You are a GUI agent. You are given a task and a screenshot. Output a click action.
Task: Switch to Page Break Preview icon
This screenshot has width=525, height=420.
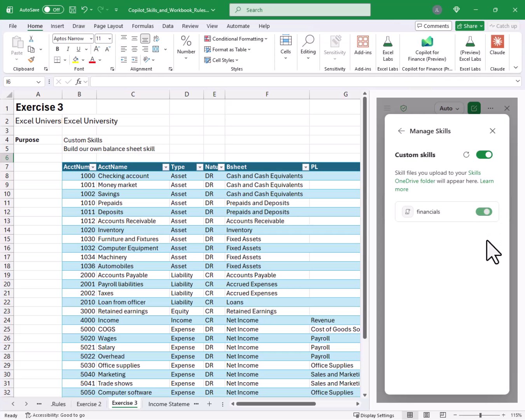pyautogui.click(x=443, y=415)
